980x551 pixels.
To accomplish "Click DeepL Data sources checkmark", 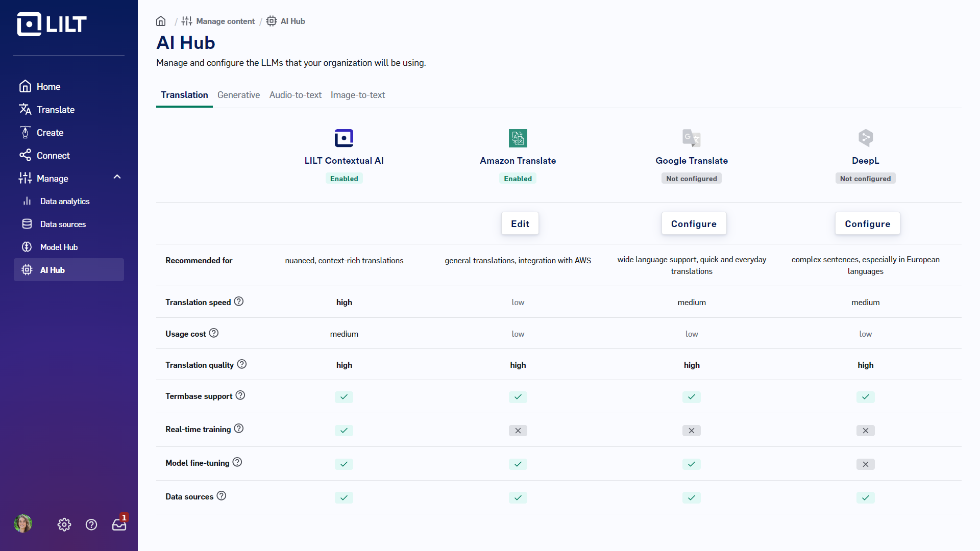I will [866, 498].
